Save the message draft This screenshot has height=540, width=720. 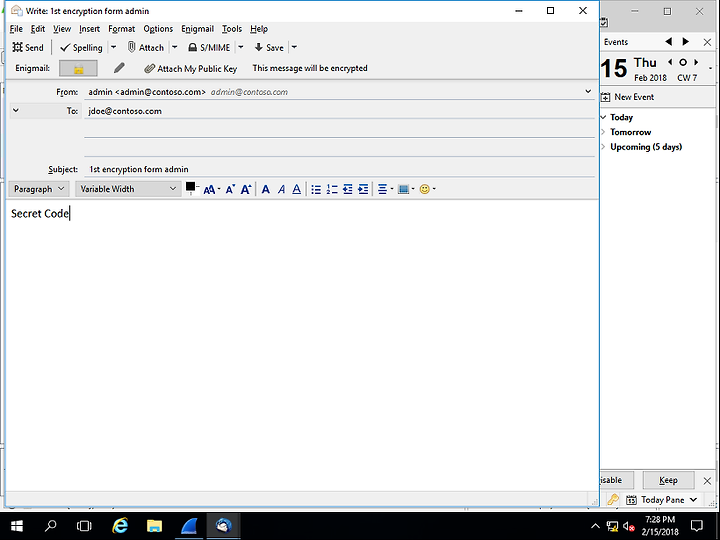point(269,47)
